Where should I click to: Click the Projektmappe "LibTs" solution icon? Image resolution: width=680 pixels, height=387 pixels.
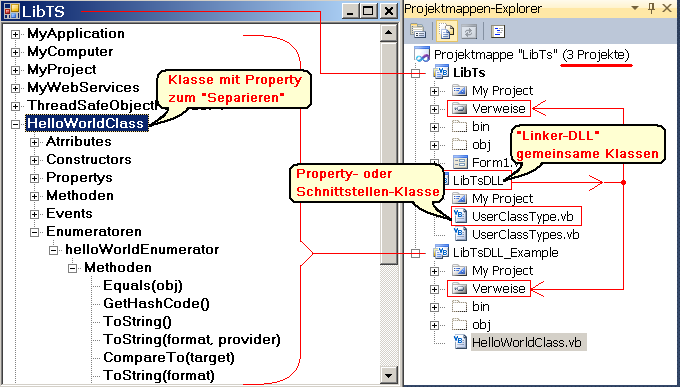click(422, 55)
